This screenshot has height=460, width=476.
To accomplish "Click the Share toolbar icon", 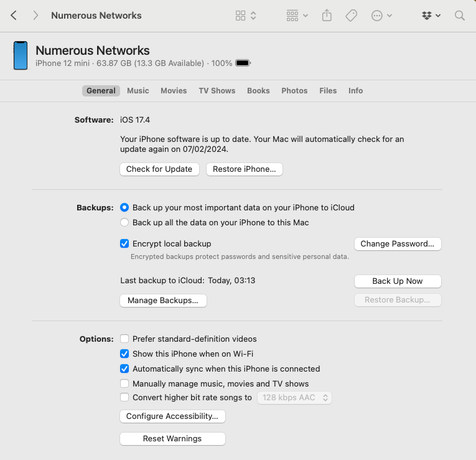I will [x=327, y=16].
